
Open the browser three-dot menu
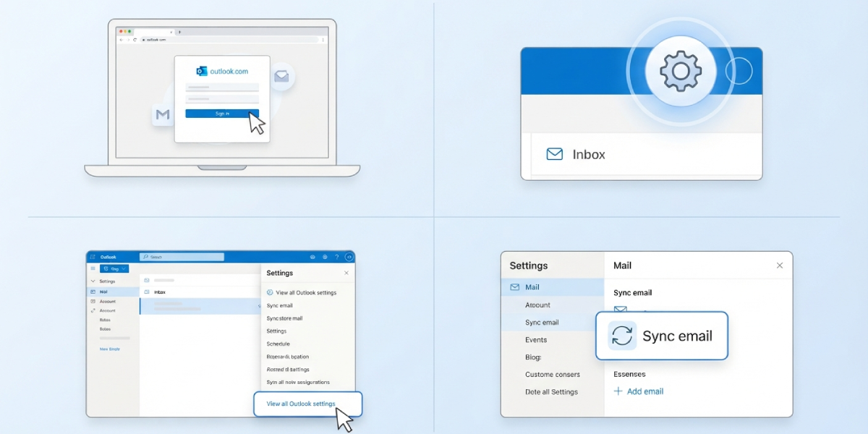[x=323, y=40]
